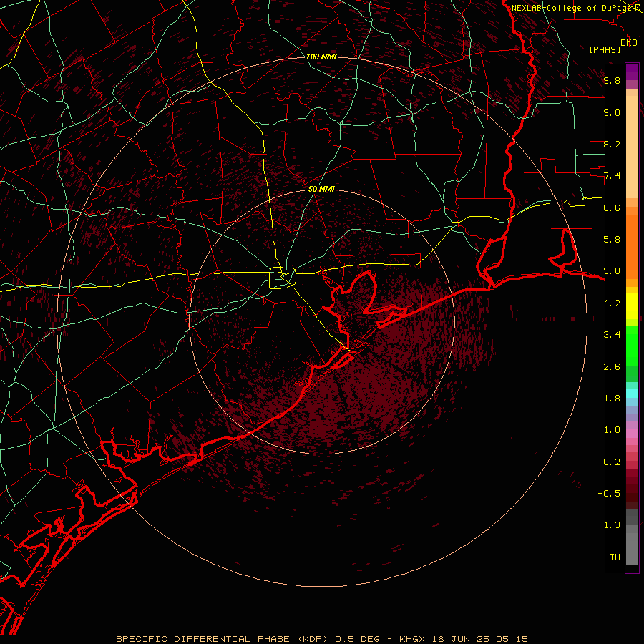Click the 7.4 legend value
Viewport: 644px width, 644px height.
[x=612, y=176]
